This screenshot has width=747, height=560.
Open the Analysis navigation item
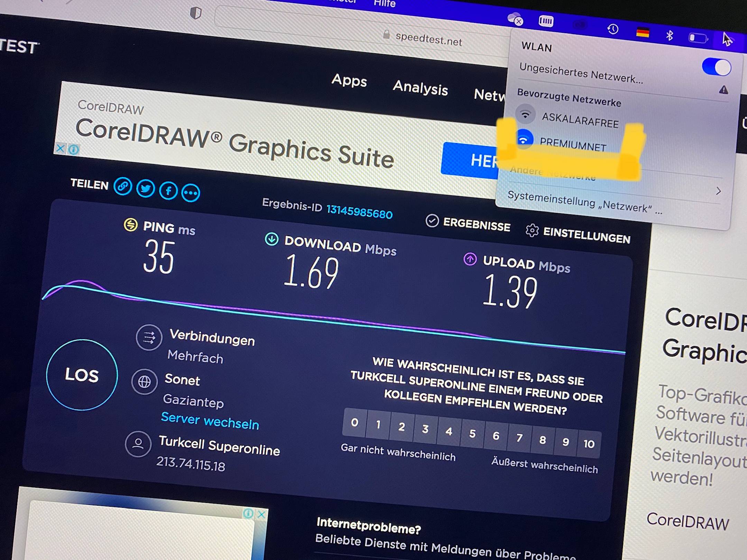tap(420, 88)
